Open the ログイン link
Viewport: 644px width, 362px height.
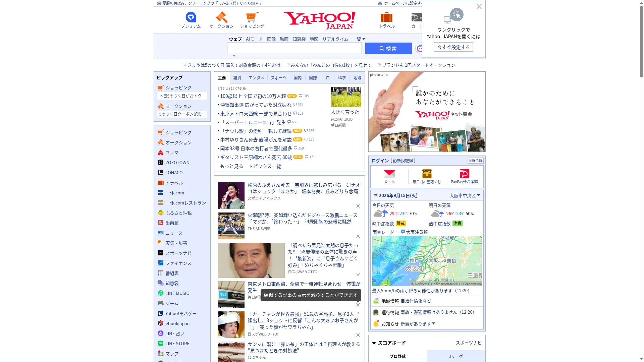coord(380,161)
